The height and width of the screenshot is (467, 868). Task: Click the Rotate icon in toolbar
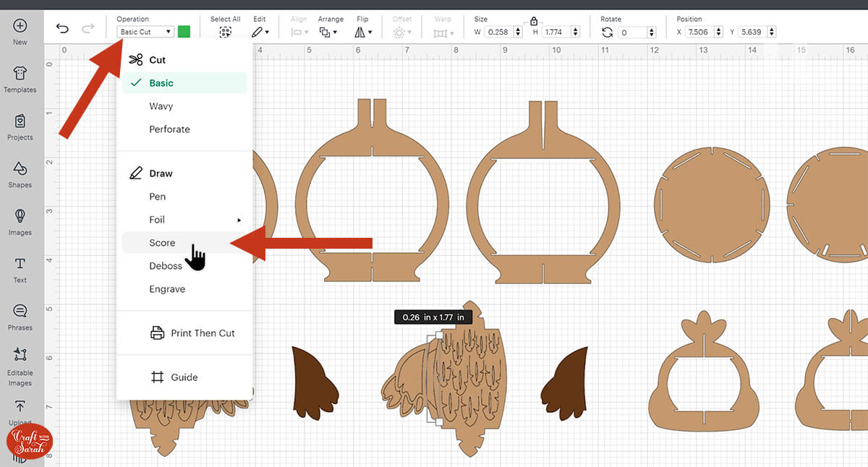(607, 33)
